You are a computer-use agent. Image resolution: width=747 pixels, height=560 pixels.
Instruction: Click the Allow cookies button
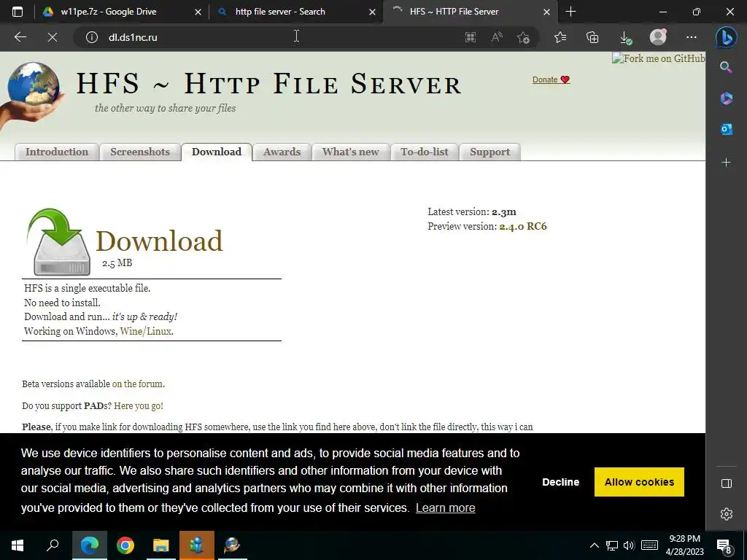639,482
